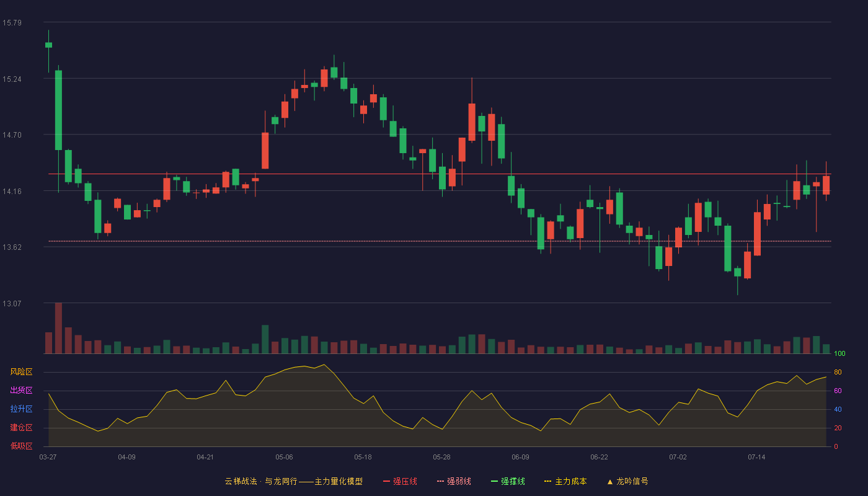Click the 13.62 price axis label
The width and height of the screenshot is (868, 496).
(x=12, y=247)
